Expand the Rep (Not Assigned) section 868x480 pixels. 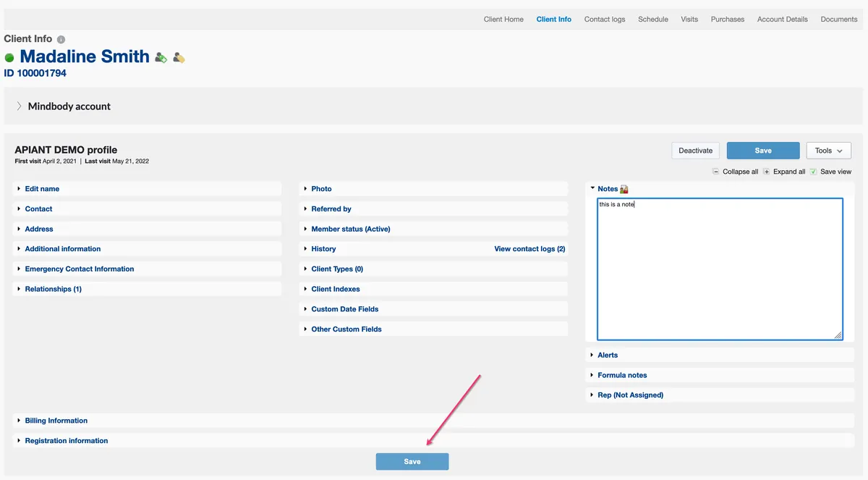720,395
